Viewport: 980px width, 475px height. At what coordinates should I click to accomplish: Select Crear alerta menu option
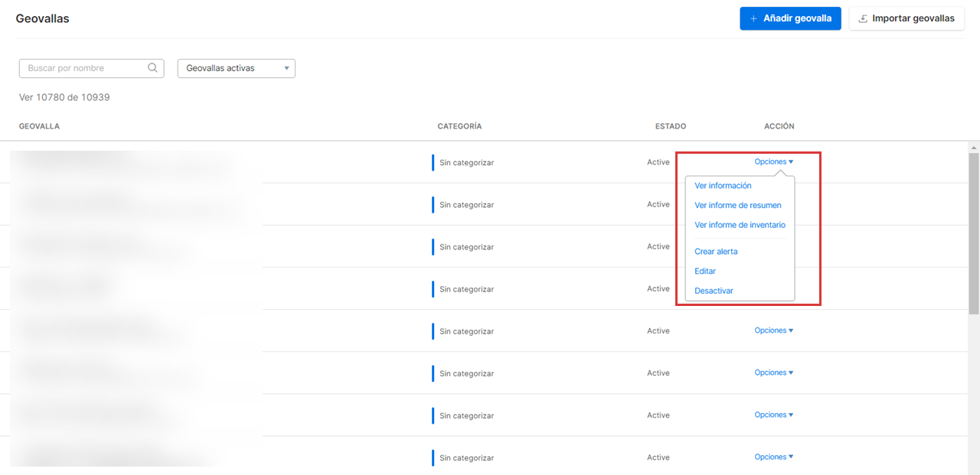(x=716, y=252)
